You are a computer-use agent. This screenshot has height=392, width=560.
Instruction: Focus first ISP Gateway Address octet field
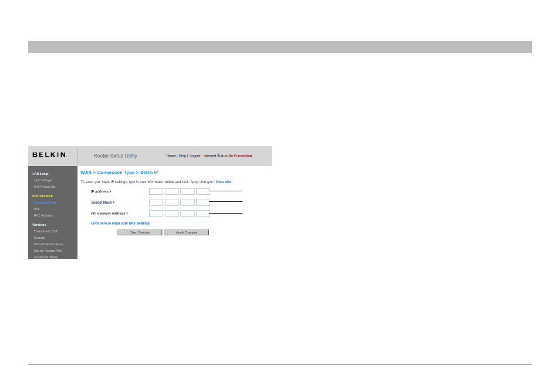point(156,214)
